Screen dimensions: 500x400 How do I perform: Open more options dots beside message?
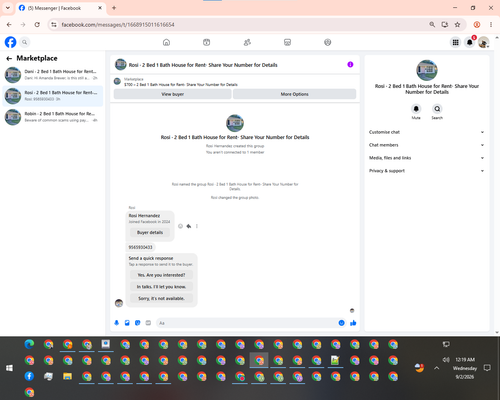(197, 226)
